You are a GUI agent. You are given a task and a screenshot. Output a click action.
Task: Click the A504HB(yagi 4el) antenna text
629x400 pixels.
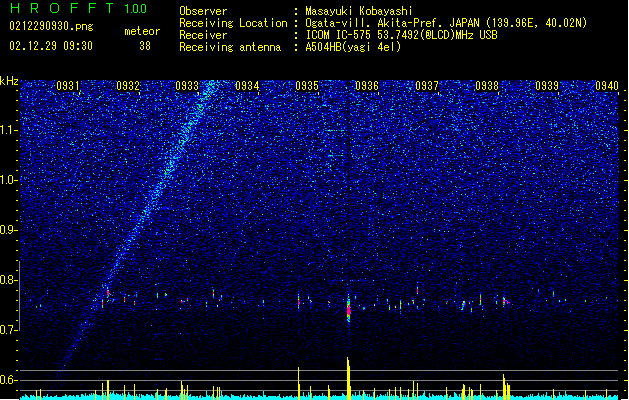[353, 47]
